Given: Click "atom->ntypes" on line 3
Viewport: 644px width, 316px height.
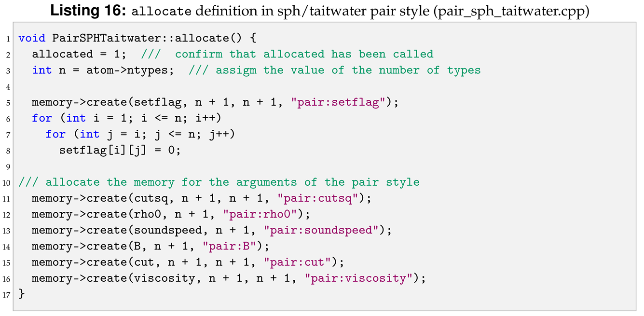Looking at the screenshot, I should click(x=127, y=70).
